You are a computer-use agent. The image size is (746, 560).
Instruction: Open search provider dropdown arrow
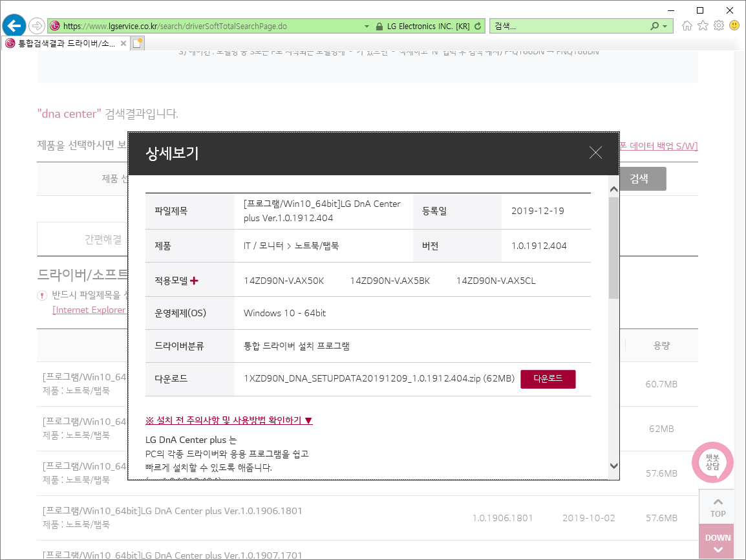[x=665, y=26]
